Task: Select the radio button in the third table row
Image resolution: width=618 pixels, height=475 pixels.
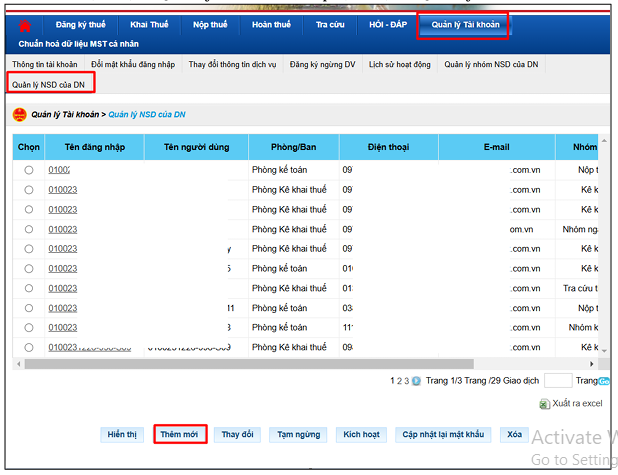Action: click(29, 209)
